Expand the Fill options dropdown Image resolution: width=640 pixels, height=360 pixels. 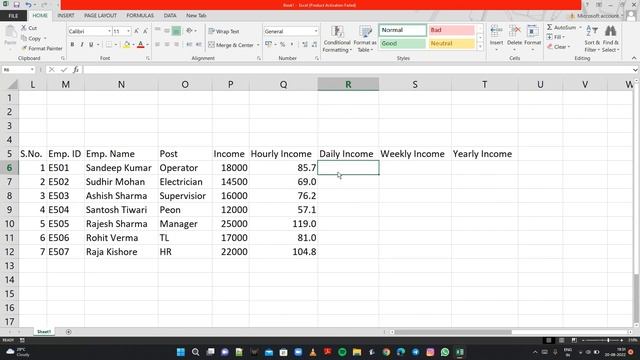click(x=564, y=37)
